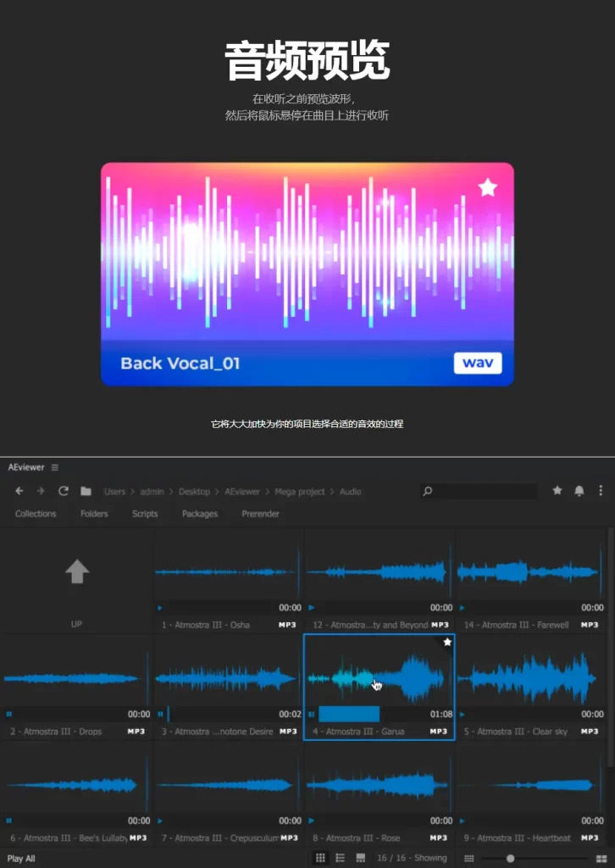Pause track 6 - Atmostra III - Bee's Lullaby
Screen dimensions: 615x868
point(8,821)
